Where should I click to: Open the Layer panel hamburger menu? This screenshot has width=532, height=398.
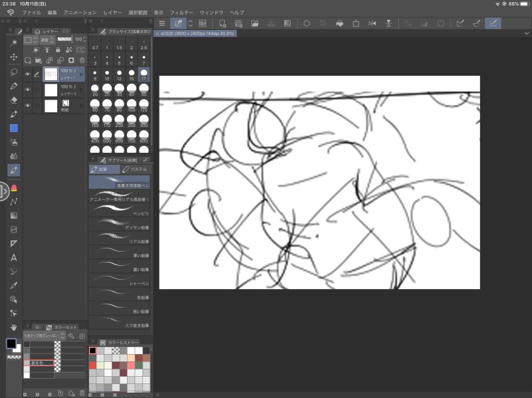27,31
